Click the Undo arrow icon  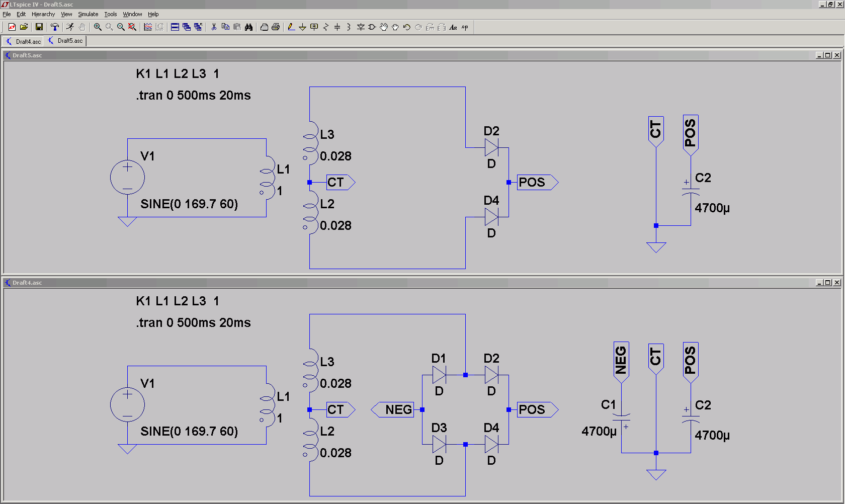pyautogui.click(x=407, y=27)
